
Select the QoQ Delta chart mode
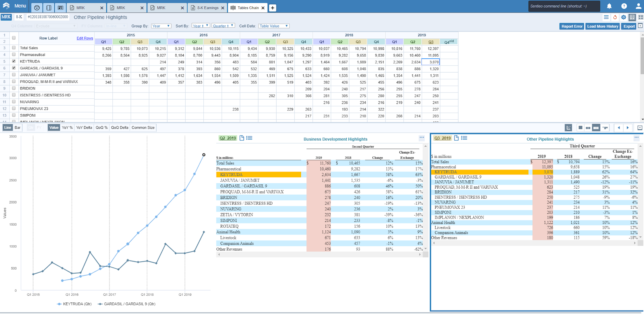tap(120, 127)
